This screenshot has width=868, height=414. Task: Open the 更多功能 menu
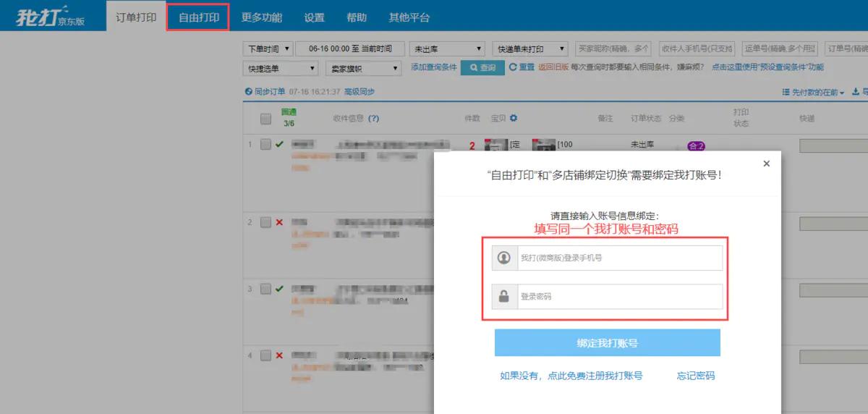point(261,17)
